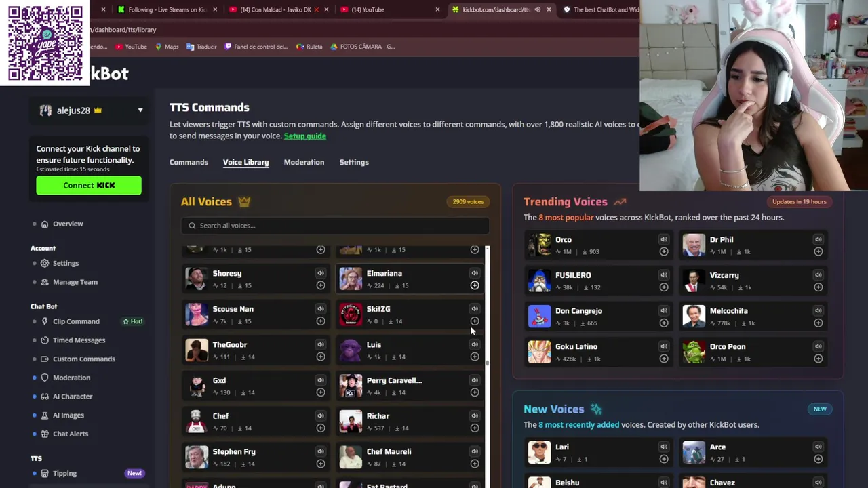Open the Maps bookmark
The height and width of the screenshot is (488, 868).
tap(167, 47)
